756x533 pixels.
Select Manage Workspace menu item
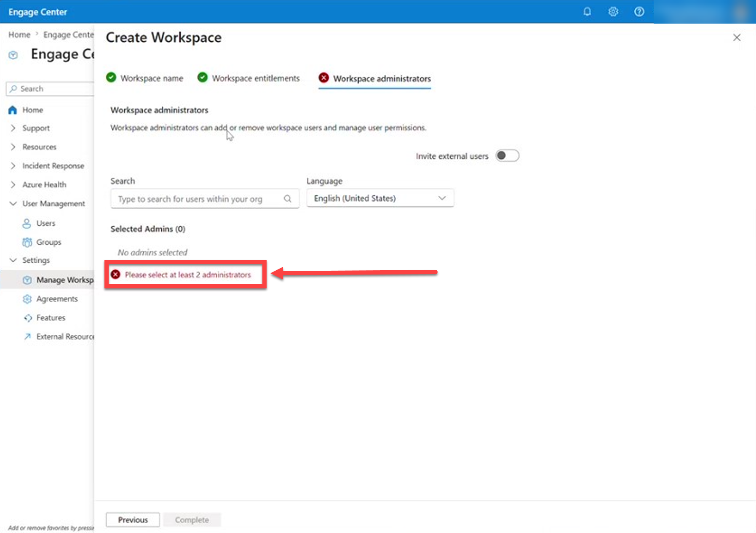click(x=47, y=280)
